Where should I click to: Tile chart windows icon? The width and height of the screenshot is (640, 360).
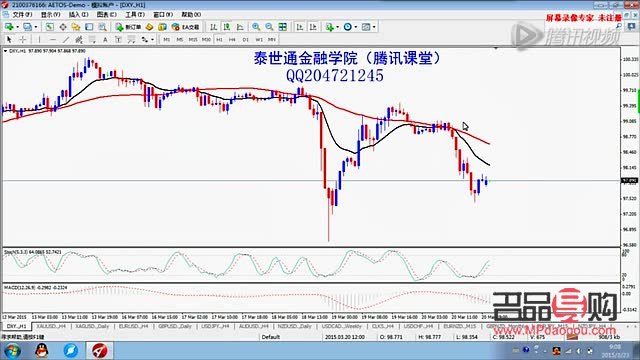coord(282,27)
